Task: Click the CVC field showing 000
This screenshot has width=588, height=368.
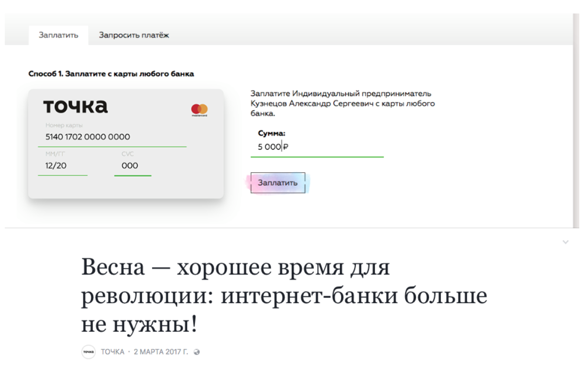Action: tap(130, 166)
